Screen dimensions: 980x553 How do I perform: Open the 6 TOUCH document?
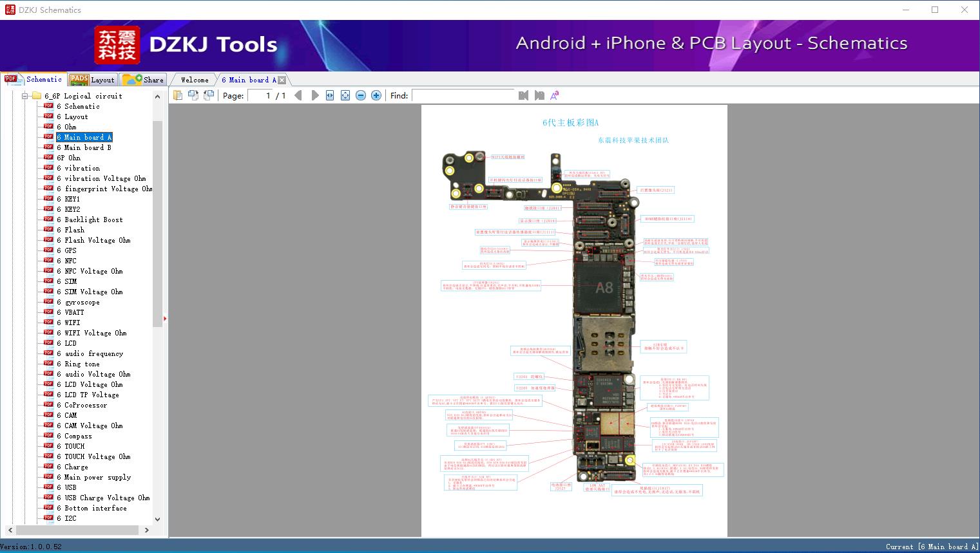click(x=70, y=446)
